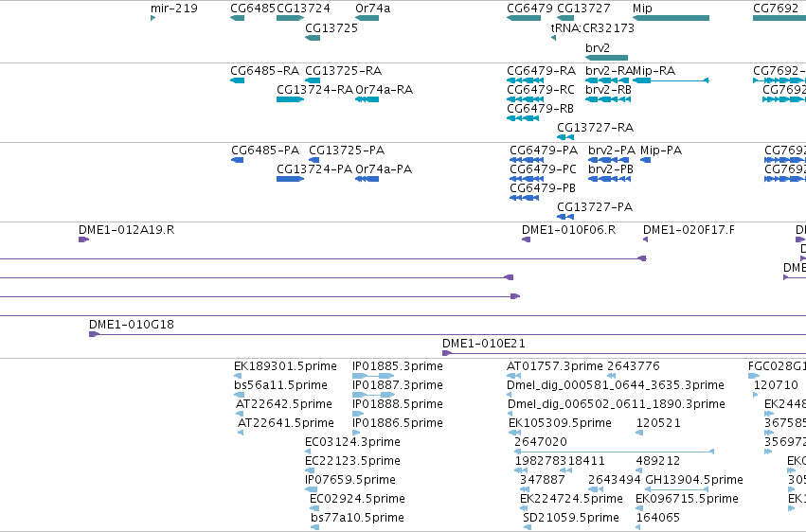The width and height of the screenshot is (806, 532).
Task: Select the CG13724-PA protein glyph
Action: (x=291, y=179)
